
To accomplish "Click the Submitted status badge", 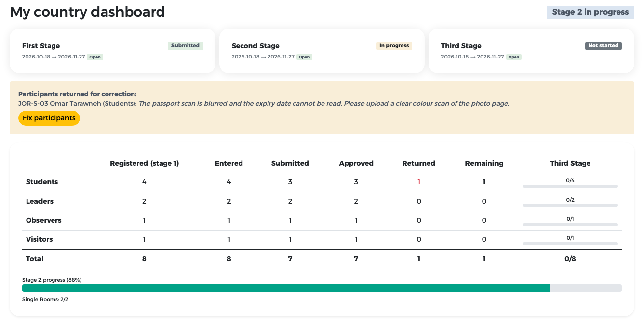I will click(186, 46).
